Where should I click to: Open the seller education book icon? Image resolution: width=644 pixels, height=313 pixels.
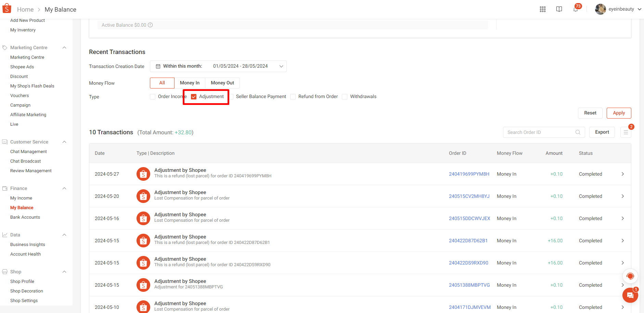(x=559, y=9)
